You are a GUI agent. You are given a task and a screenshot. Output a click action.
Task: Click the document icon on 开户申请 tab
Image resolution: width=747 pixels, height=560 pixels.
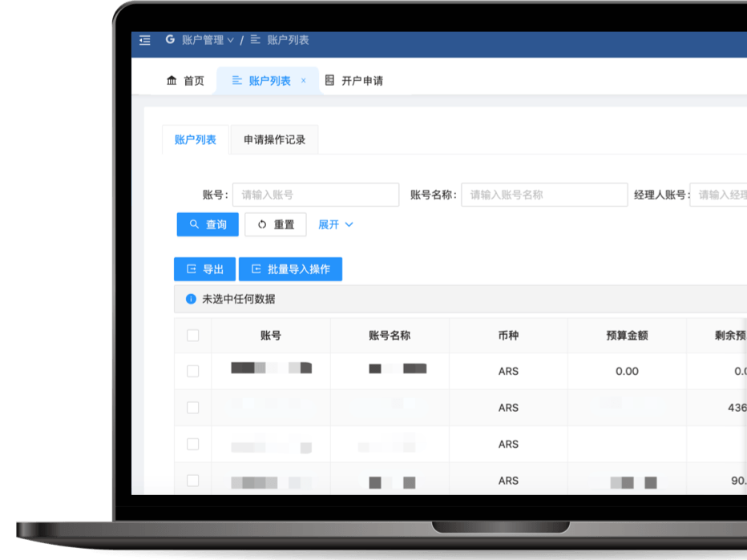click(329, 80)
